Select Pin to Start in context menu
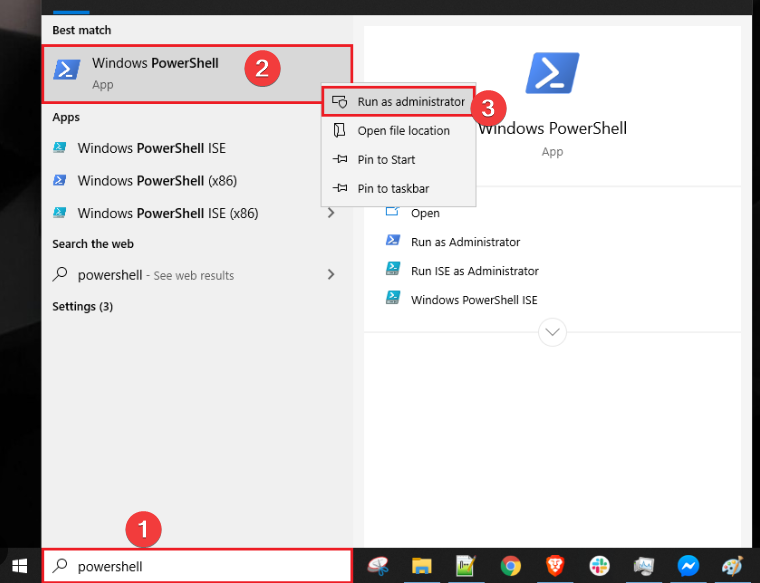 (397, 159)
